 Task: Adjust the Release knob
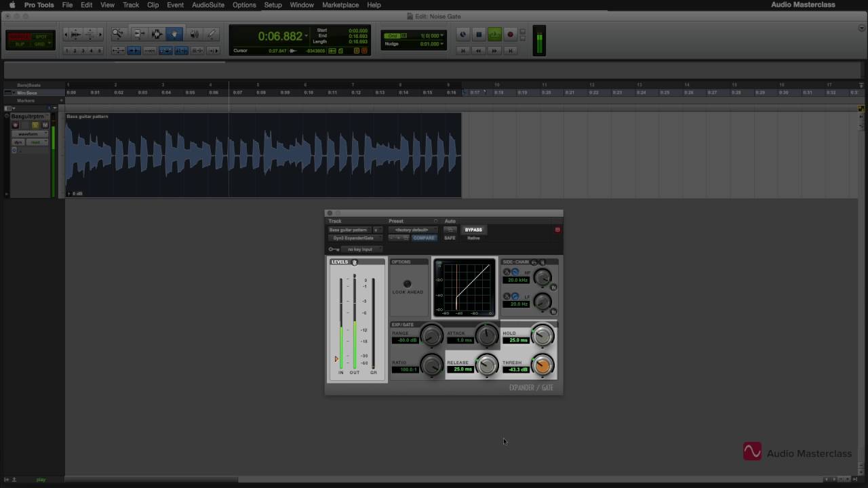487,366
